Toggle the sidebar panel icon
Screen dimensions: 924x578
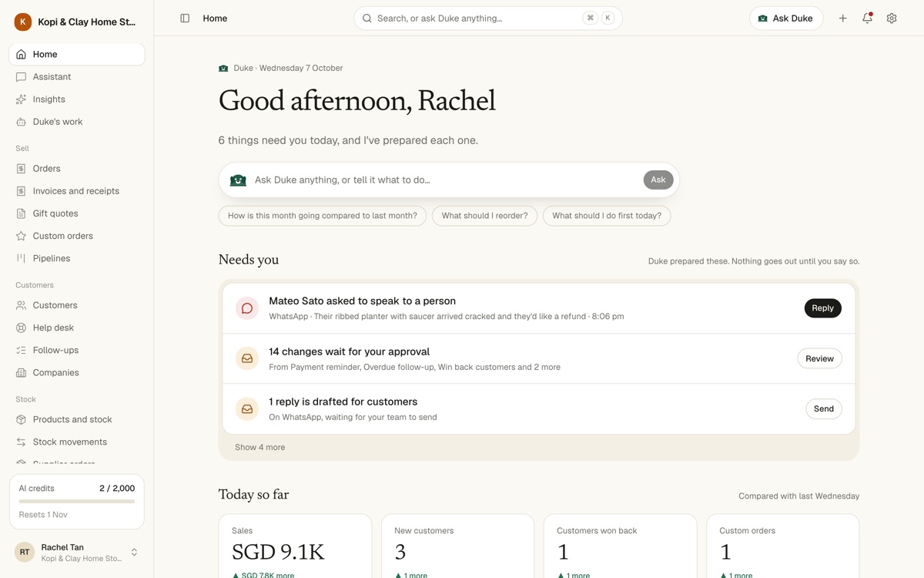(x=185, y=18)
